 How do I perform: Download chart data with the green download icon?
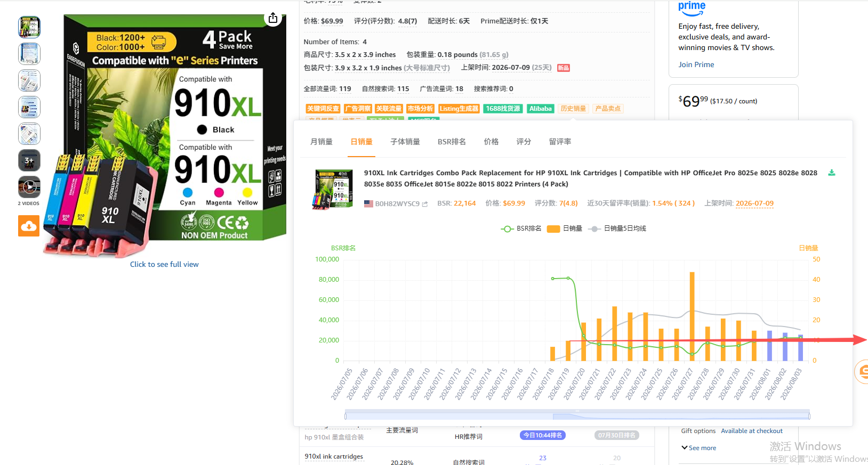pyautogui.click(x=831, y=173)
